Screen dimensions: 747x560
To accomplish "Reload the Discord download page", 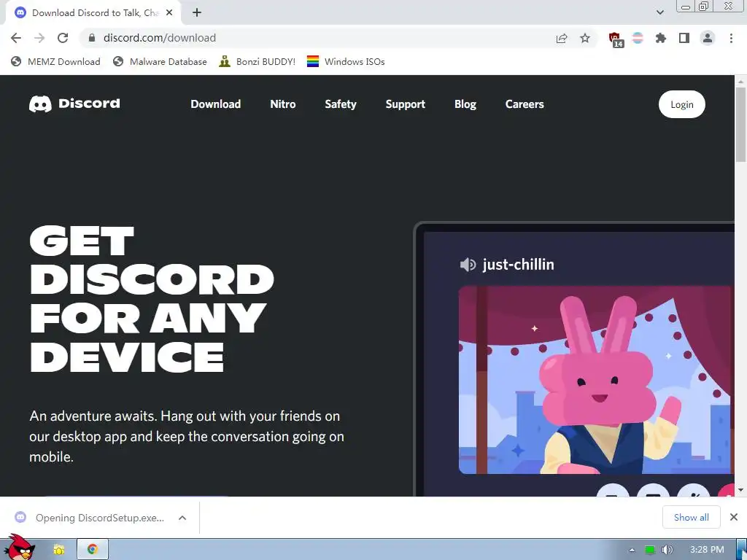I will tap(63, 38).
